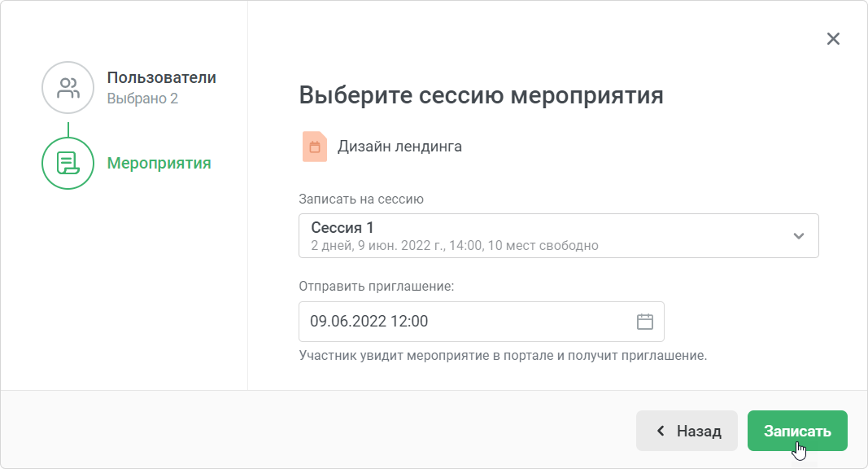Click the Отправить приглашение label
Image resolution: width=868 pixels, height=469 pixels.
(377, 287)
